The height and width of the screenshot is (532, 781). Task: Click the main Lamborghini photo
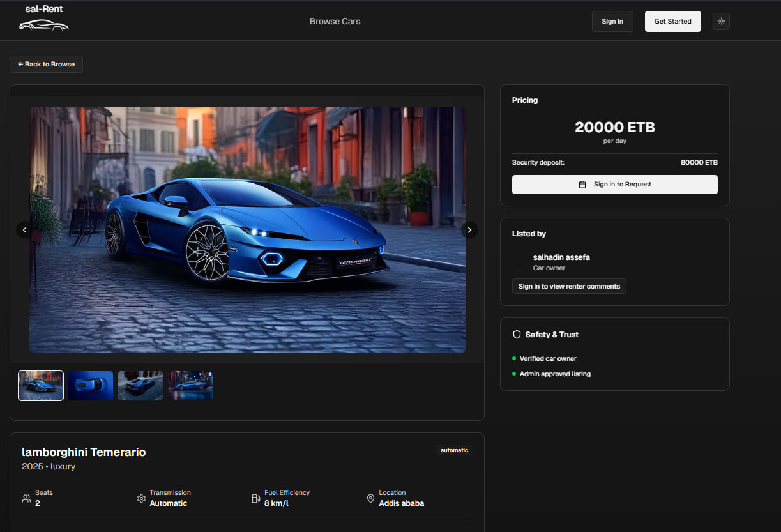click(247, 230)
